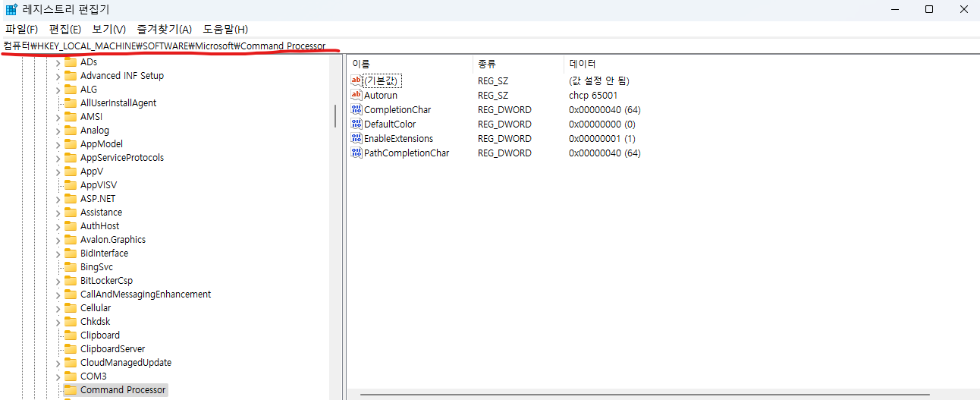The image size is (980, 400).
Task: Expand the Assistance tree node
Action: click(58, 213)
